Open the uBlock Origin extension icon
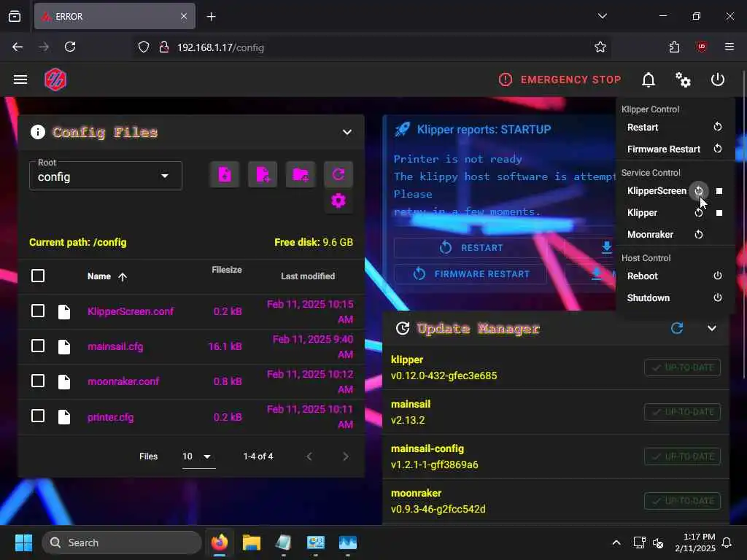747x560 pixels. 701,47
